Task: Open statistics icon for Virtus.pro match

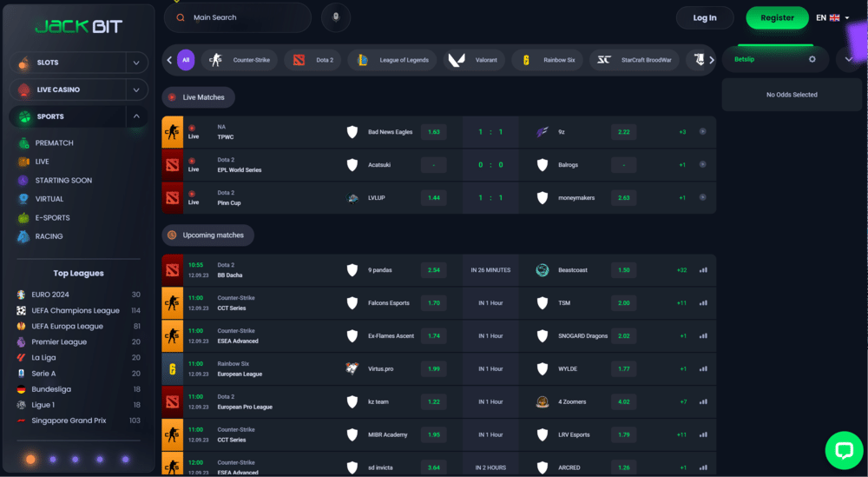Action: coord(703,369)
